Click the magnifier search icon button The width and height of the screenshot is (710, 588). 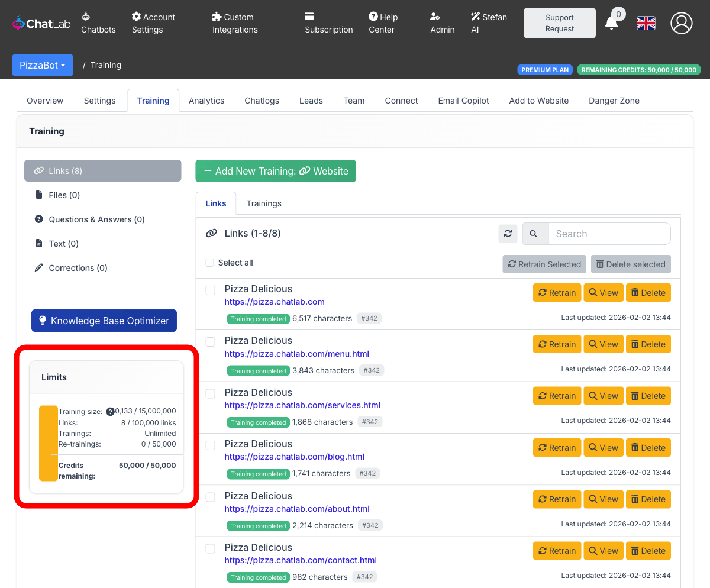pyautogui.click(x=534, y=234)
